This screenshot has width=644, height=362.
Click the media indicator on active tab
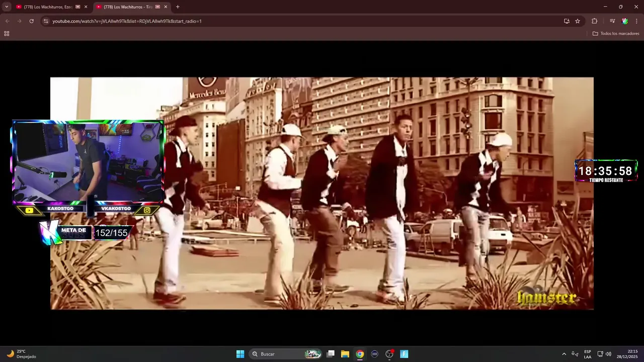157,7
